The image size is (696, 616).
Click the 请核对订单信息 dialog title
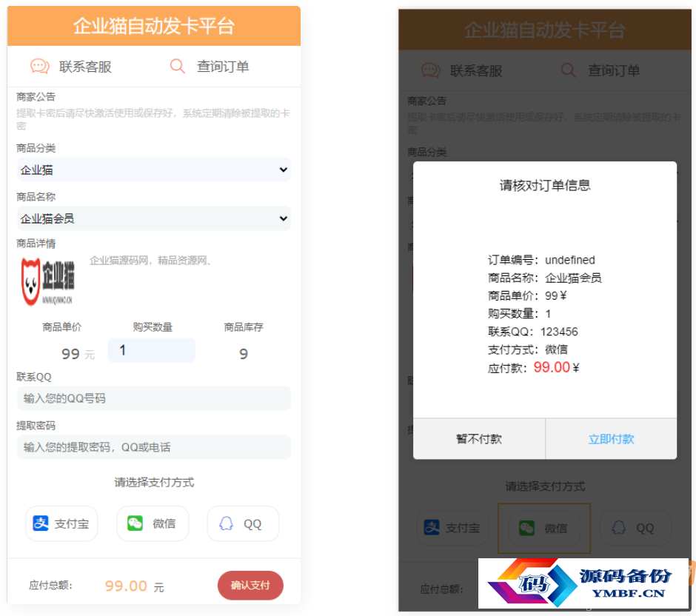tap(545, 185)
